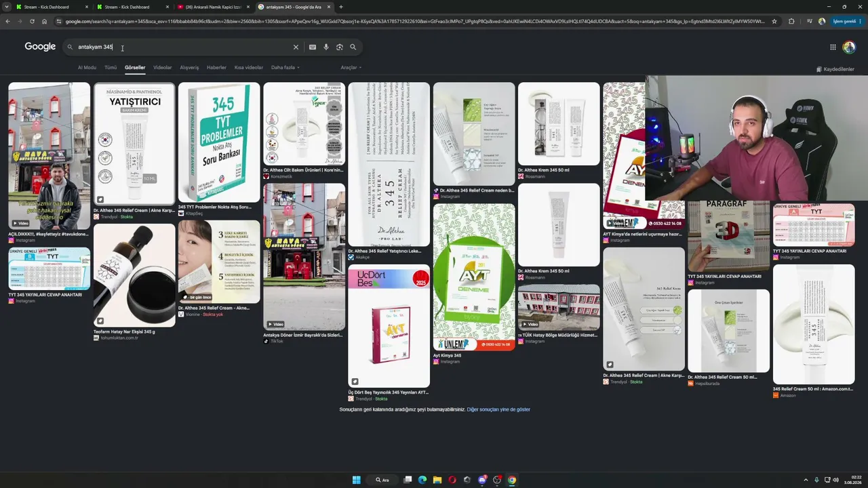Expand the Daha fazla menu

point(285,68)
